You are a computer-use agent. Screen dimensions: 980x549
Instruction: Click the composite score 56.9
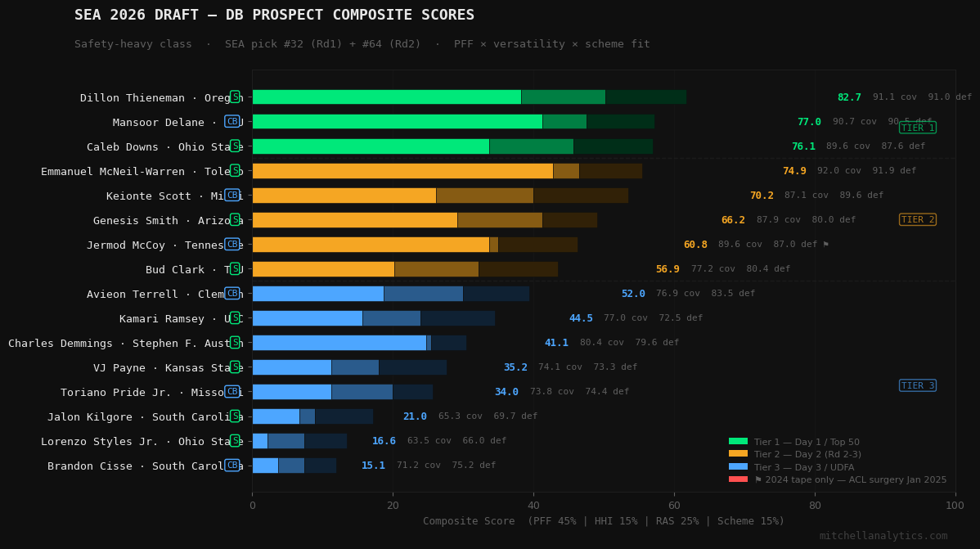click(x=668, y=269)
